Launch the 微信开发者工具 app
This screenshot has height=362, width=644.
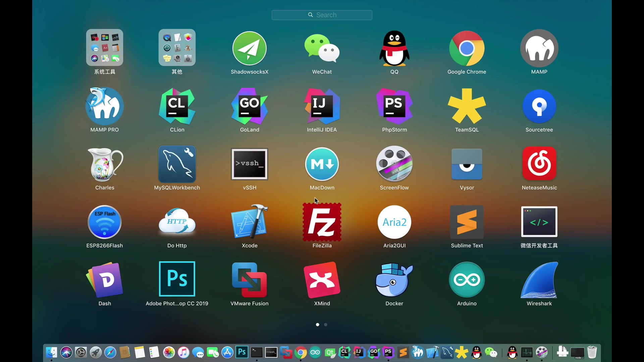click(x=539, y=222)
